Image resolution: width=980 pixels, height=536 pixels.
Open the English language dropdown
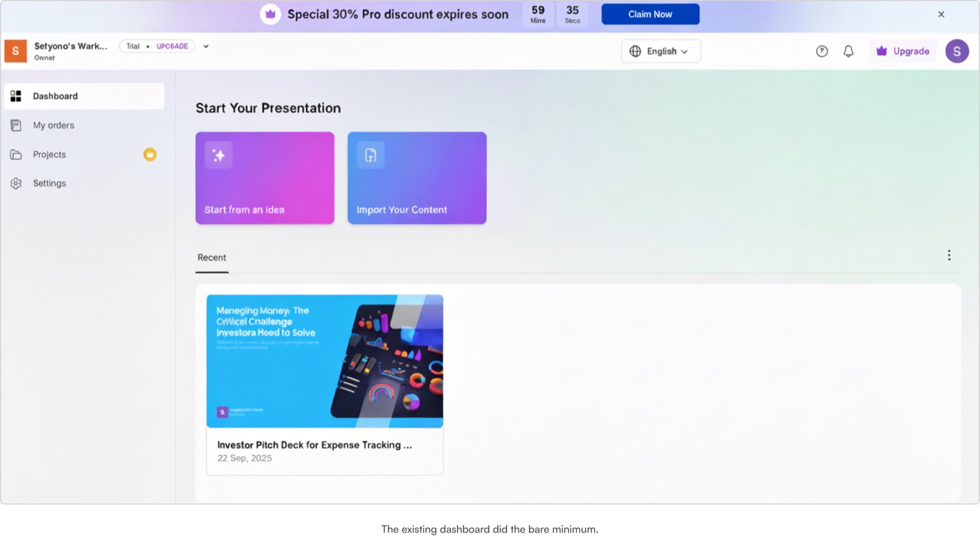pos(661,51)
